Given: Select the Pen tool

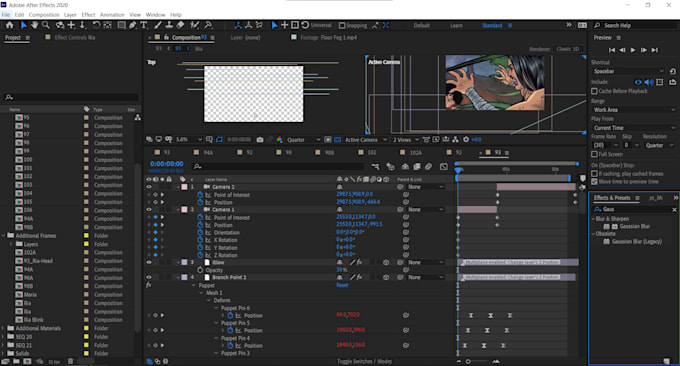Looking at the screenshot, I should [133, 25].
